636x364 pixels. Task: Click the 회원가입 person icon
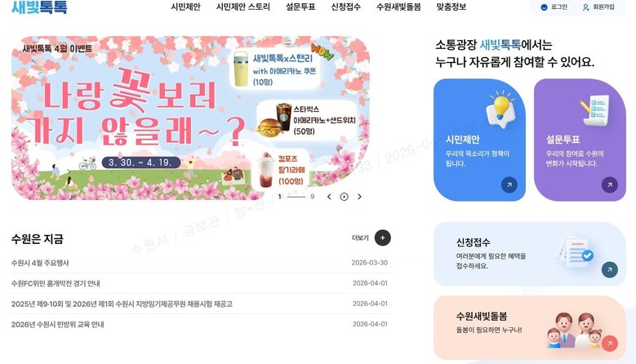[x=585, y=7]
